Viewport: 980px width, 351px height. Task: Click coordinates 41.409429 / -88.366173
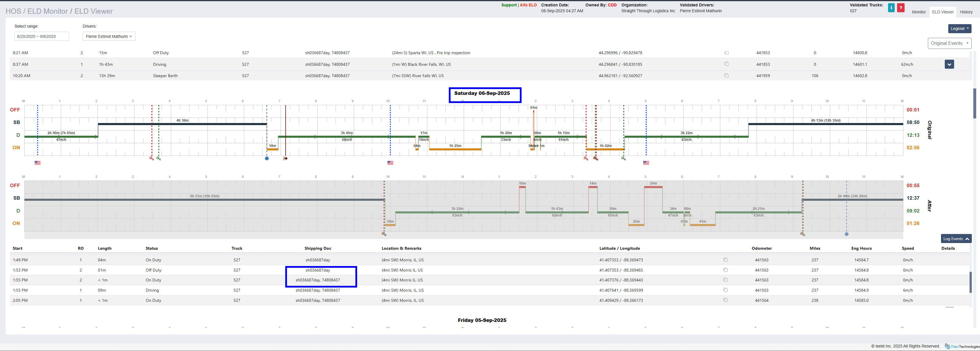(621, 300)
